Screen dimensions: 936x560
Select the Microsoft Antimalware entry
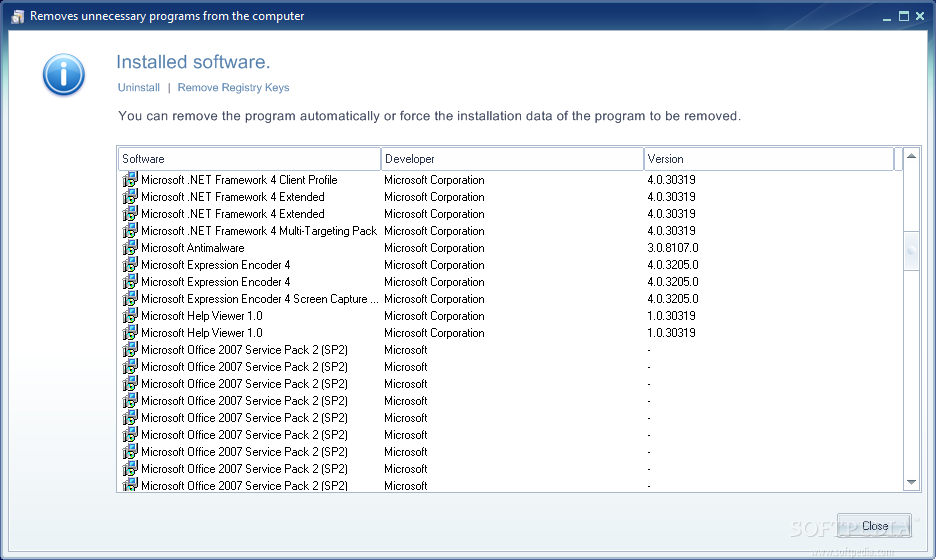pyautogui.click(x=192, y=248)
